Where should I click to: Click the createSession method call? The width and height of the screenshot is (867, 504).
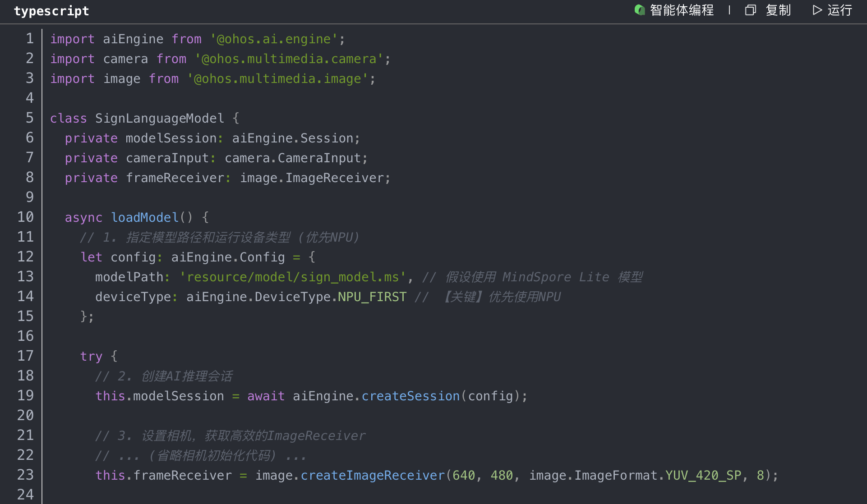tap(410, 396)
